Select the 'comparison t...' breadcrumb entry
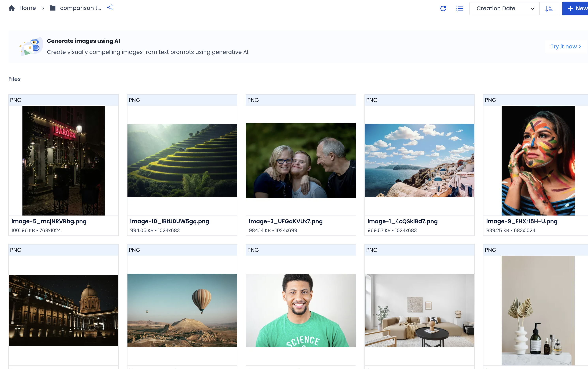588x369 pixels. click(x=81, y=8)
